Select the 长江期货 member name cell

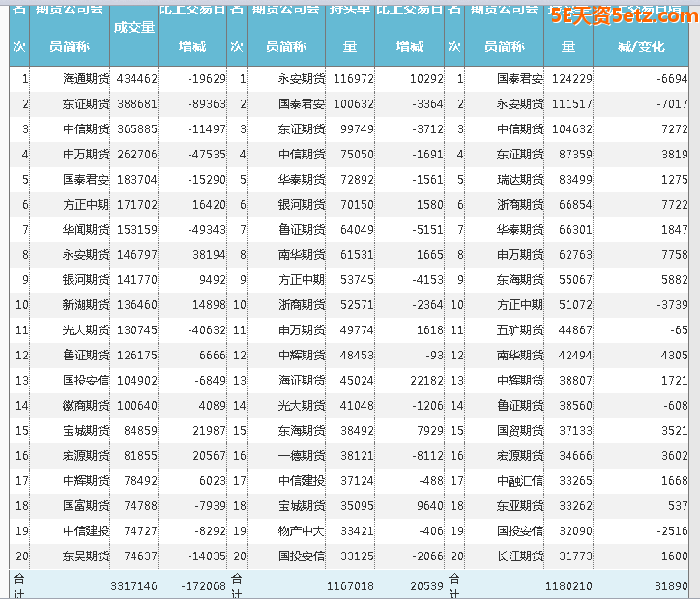(x=520, y=556)
